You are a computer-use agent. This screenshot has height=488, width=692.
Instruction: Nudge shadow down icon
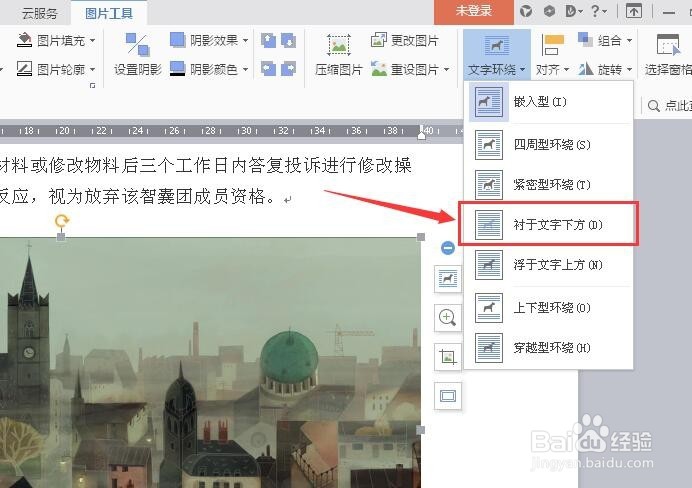coord(289,41)
